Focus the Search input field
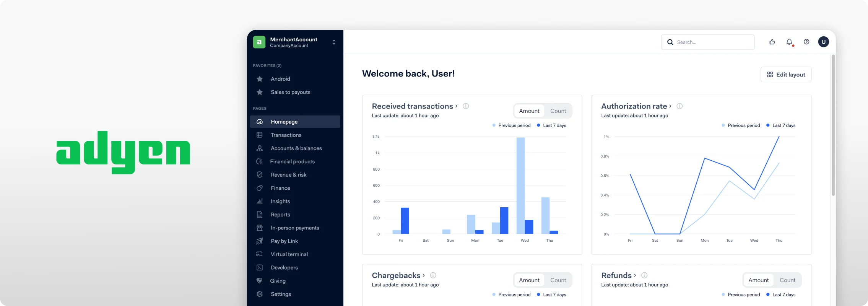This screenshot has height=306, width=868. tap(708, 42)
